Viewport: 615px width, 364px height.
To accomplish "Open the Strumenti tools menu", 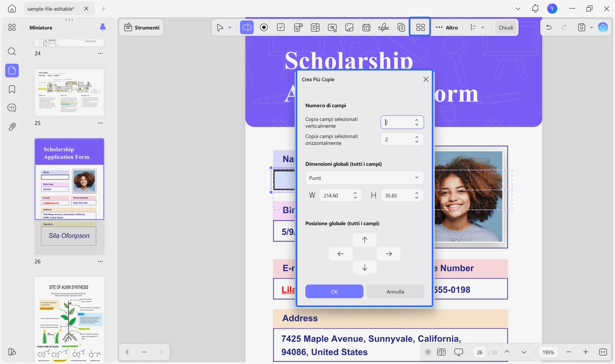I will (141, 27).
